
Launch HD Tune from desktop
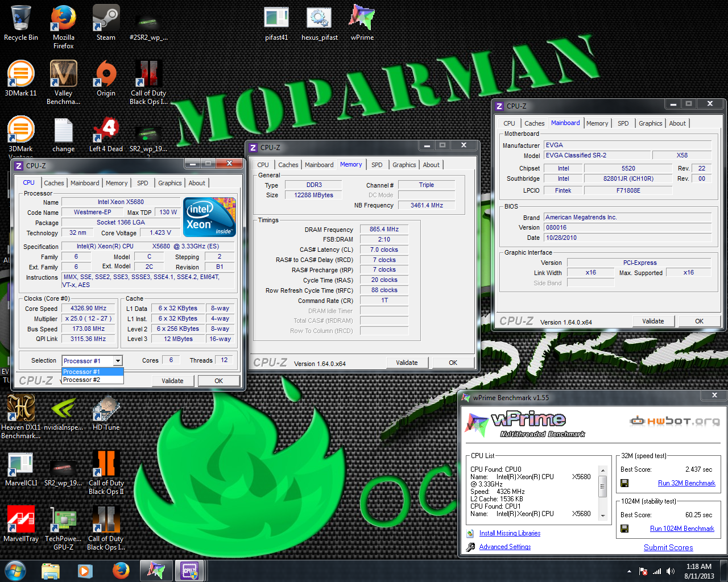[106, 413]
